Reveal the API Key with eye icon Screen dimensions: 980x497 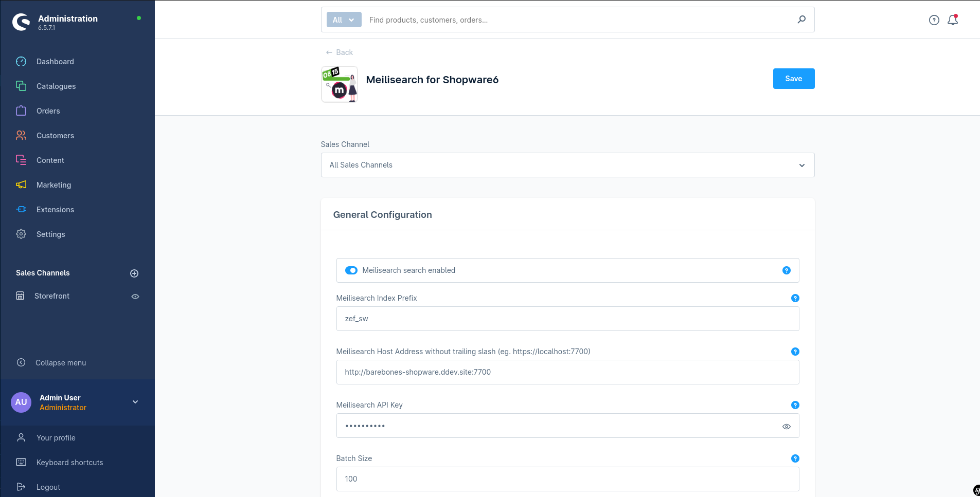point(787,427)
